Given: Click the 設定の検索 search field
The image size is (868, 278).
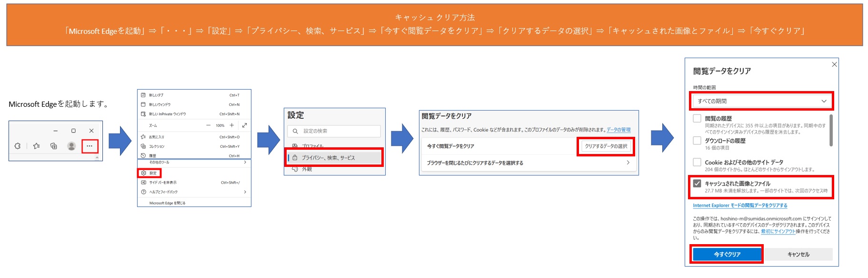Looking at the screenshot, I should tap(334, 131).
